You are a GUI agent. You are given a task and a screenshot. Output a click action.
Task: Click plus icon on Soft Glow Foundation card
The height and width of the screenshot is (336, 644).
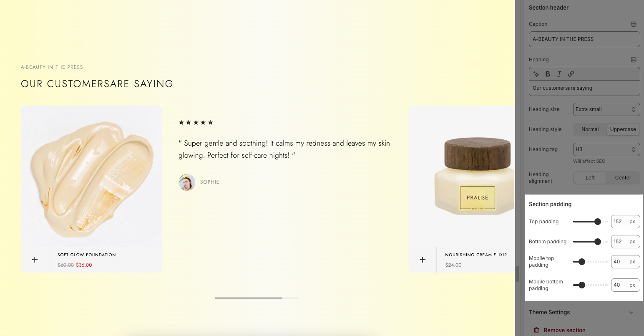pyautogui.click(x=35, y=260)
